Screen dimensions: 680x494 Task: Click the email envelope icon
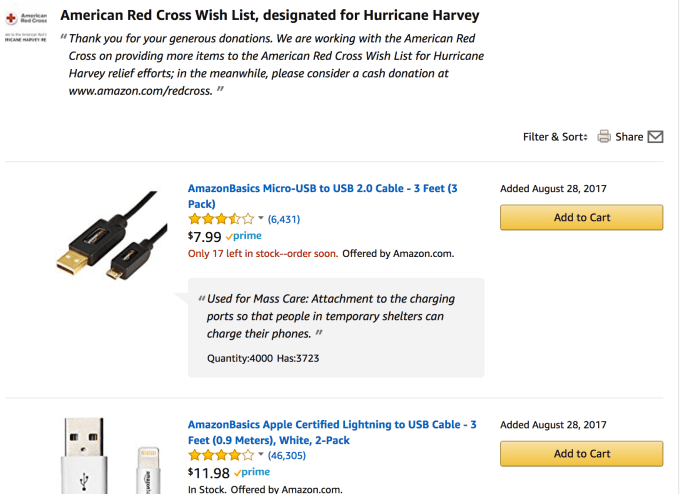(x=656, y=137)
